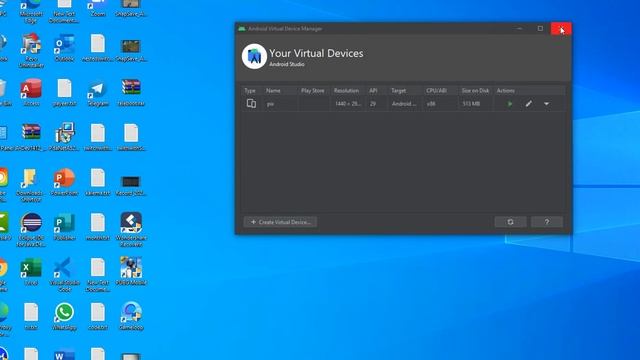The image size is (640, 360).
Task: Click the Resolution column header
Action: pos(346,91)
